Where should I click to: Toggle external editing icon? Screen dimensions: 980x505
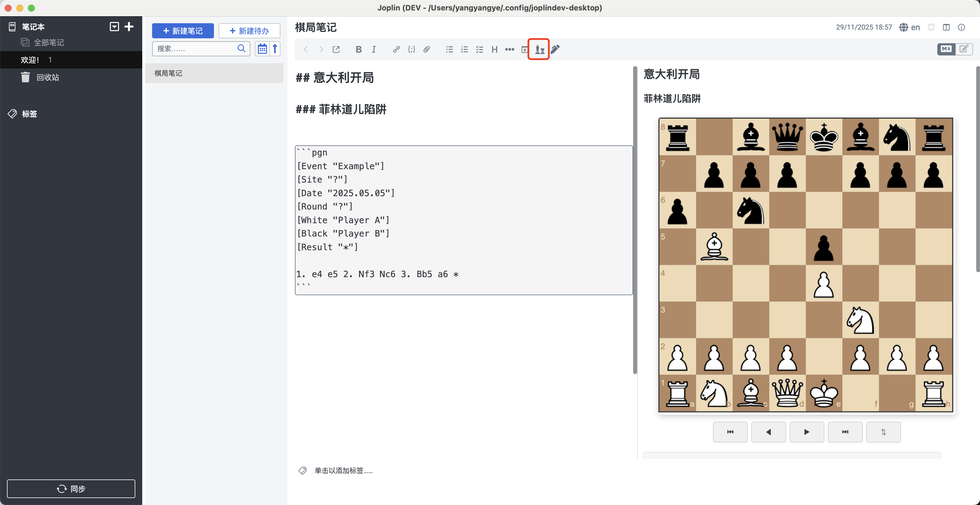point(336,49)
